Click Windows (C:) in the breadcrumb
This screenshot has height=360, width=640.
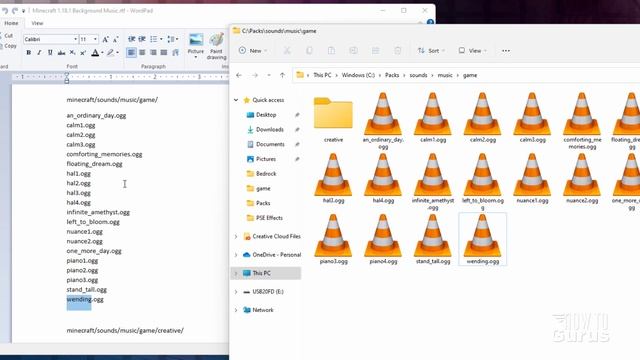(x=358, y=75)
